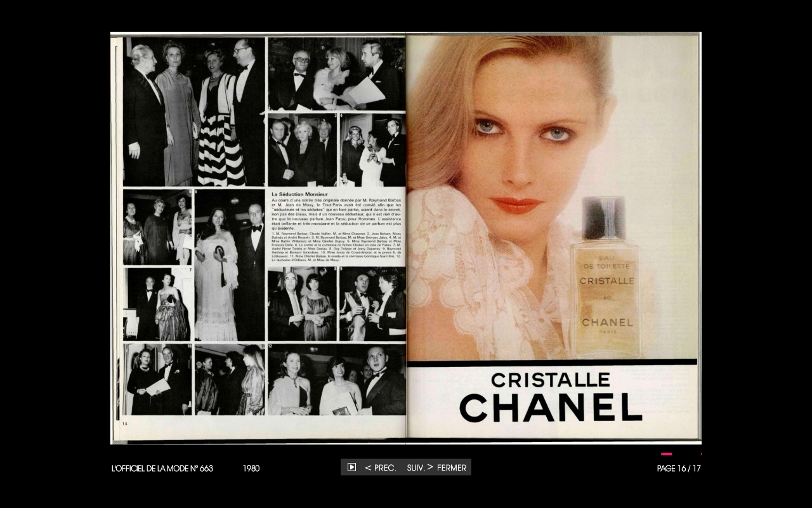Click the photo numbered 6 of couple
812x508 pixels.
click(230, 265)
